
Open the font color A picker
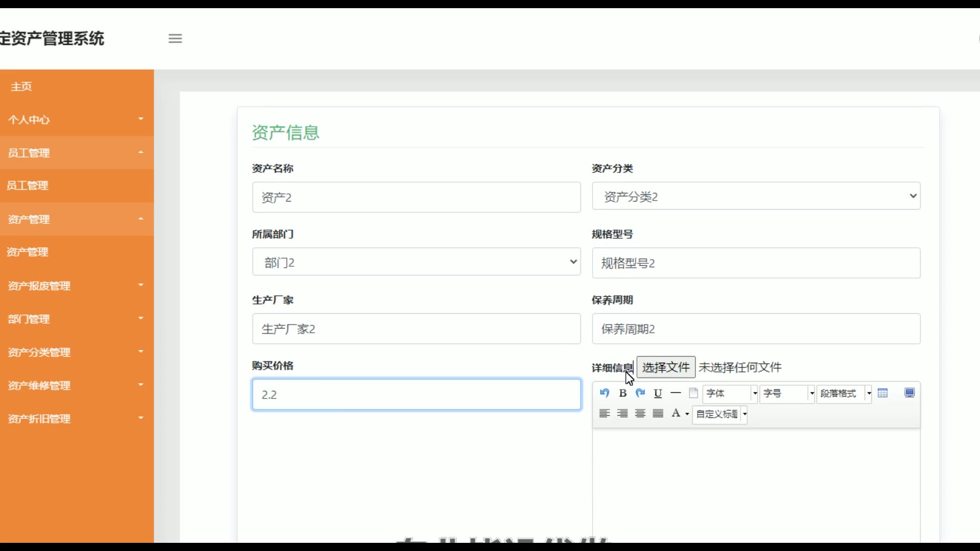click(x=679, y=413)
